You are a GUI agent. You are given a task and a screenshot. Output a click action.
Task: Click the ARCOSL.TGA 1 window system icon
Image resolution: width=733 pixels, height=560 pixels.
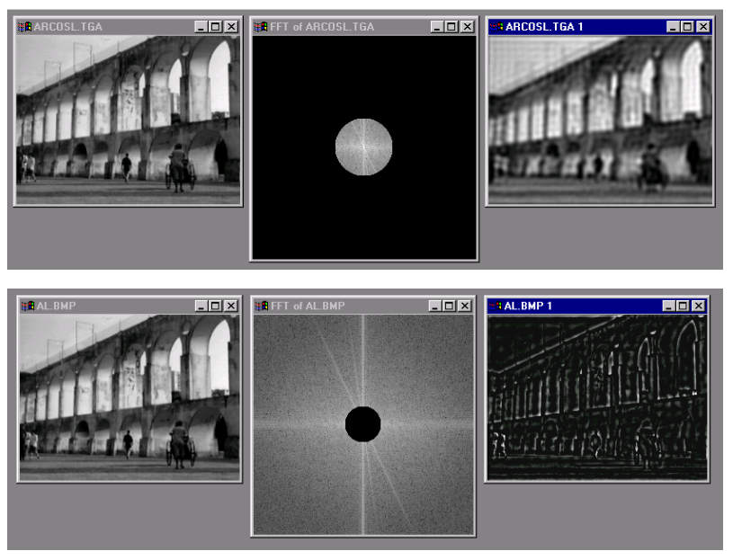tap(496, 27)
